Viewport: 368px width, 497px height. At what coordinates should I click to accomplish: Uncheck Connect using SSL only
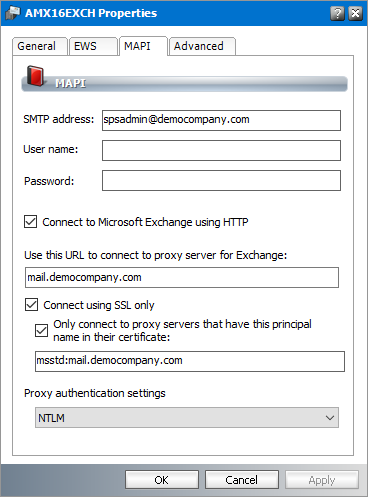(x=31, y=305)
